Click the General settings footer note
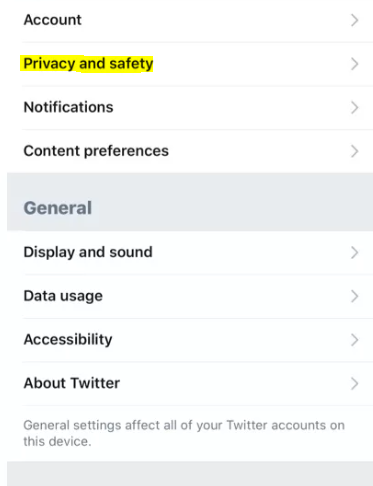Image resolution: width=373 pixels, height=486 pixels. click(184, 433)
